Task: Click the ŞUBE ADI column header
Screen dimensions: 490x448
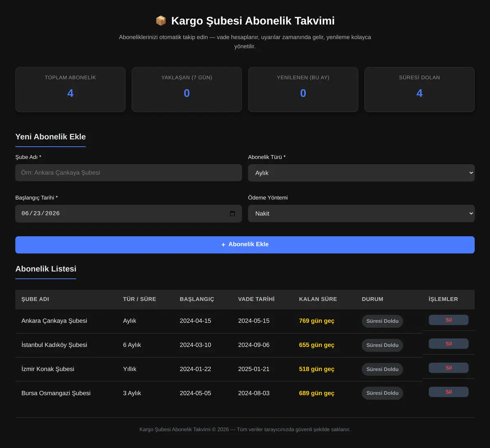Action: tap(35, 299)
